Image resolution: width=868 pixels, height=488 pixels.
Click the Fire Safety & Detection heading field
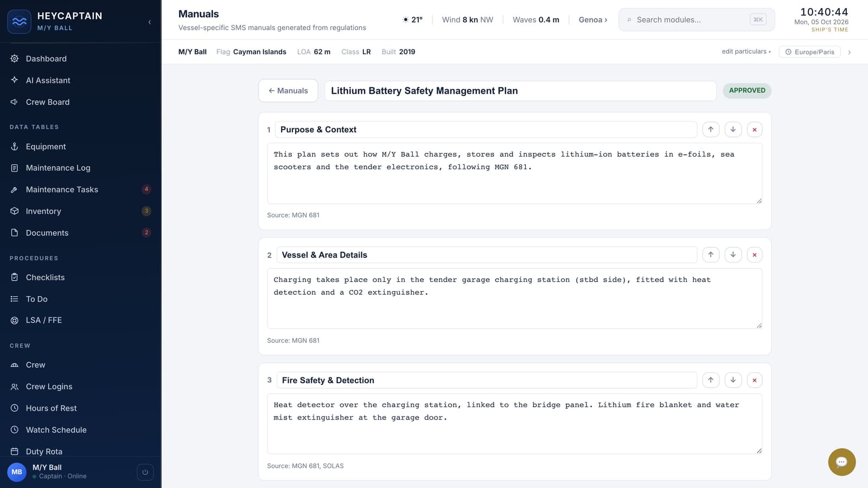tap(487, 380)
